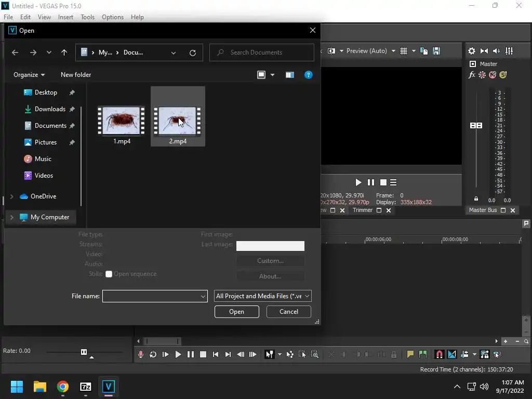Step to previous frame in transport
The image size is (532, 399).
tap(241, 354)
